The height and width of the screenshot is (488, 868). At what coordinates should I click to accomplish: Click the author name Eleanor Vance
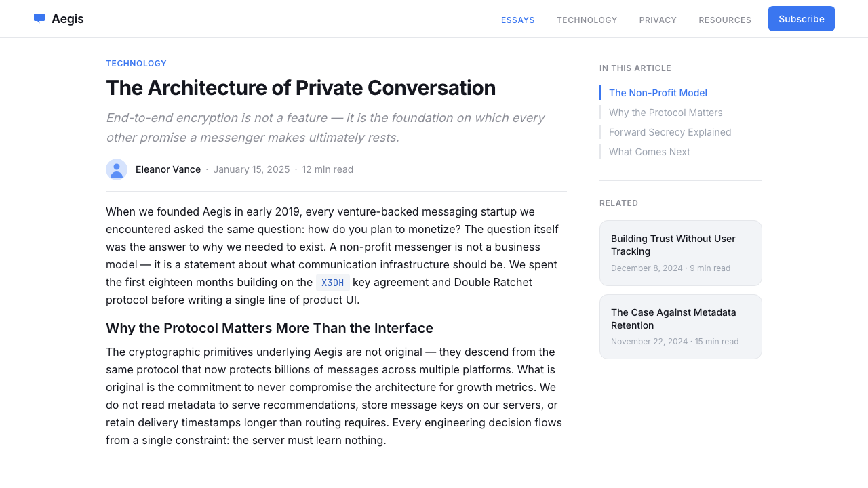168,169
